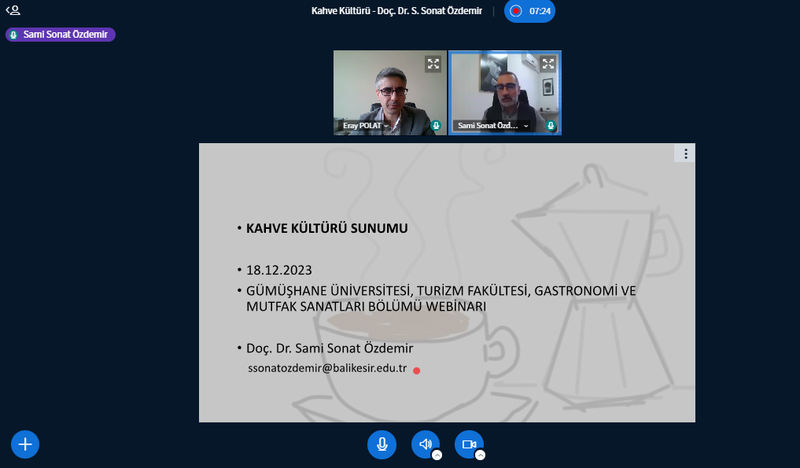
Task: Open presentation three-dot options menu
Action: point(685,154)
